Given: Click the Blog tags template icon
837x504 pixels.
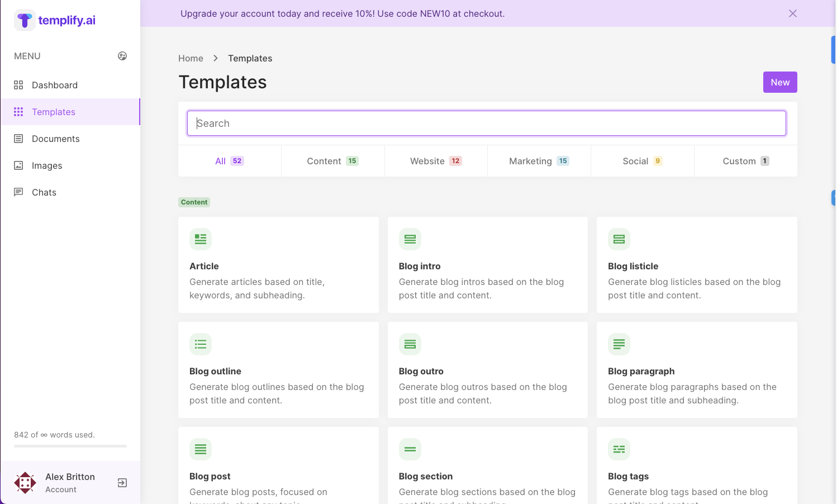Looking at the screenshot, I should [x=619, y=449].
